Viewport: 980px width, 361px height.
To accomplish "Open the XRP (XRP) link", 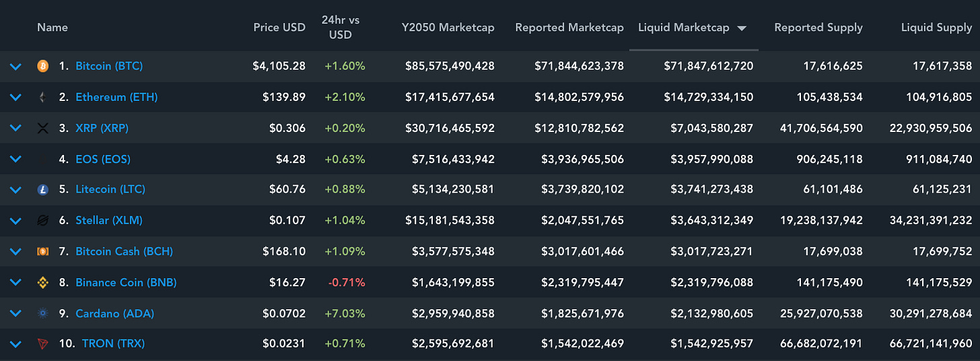I will click(x=102, y=128).
